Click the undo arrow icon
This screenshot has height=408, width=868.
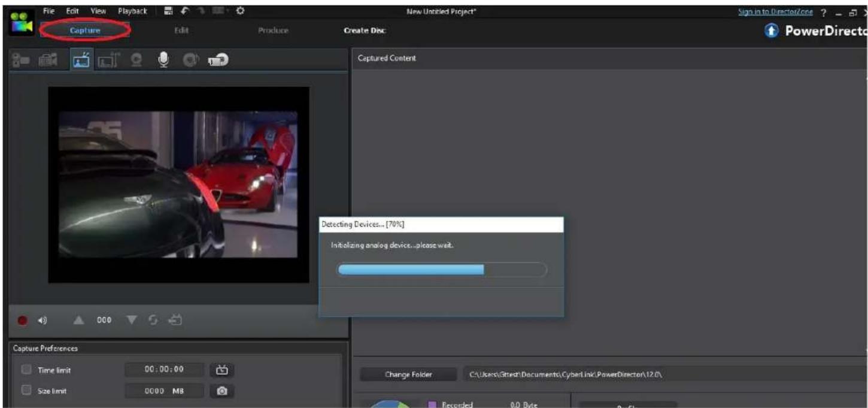coord(184,11)
